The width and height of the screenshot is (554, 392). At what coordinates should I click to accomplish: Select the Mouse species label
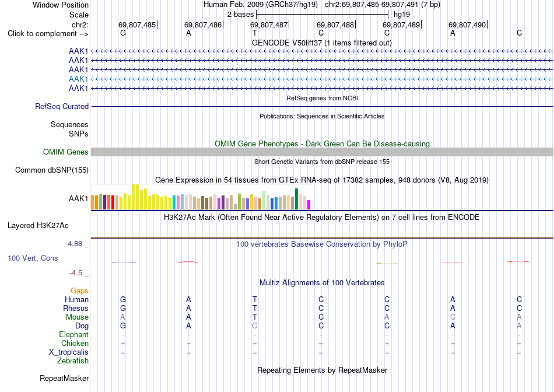[77, 317]
